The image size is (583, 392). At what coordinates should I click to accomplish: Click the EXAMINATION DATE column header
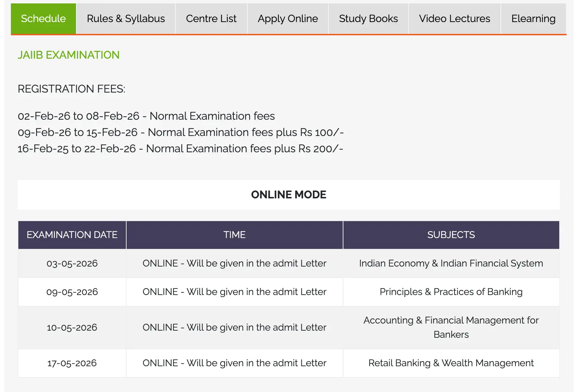[x=72, y=235]
